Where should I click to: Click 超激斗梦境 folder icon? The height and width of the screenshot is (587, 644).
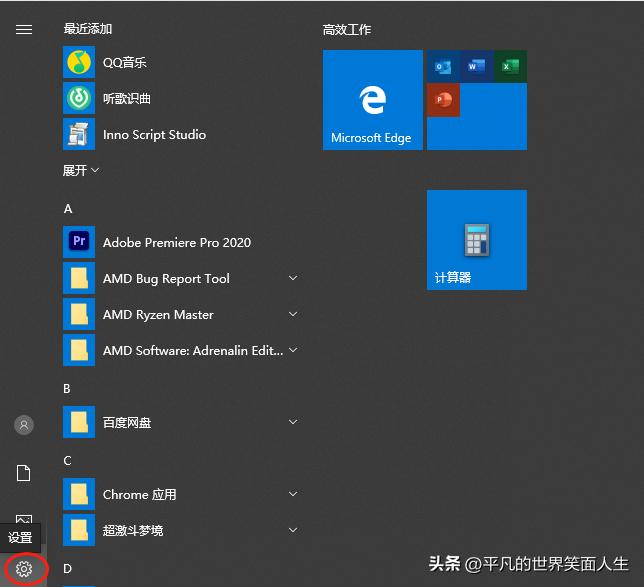click(x=79, y=530)
